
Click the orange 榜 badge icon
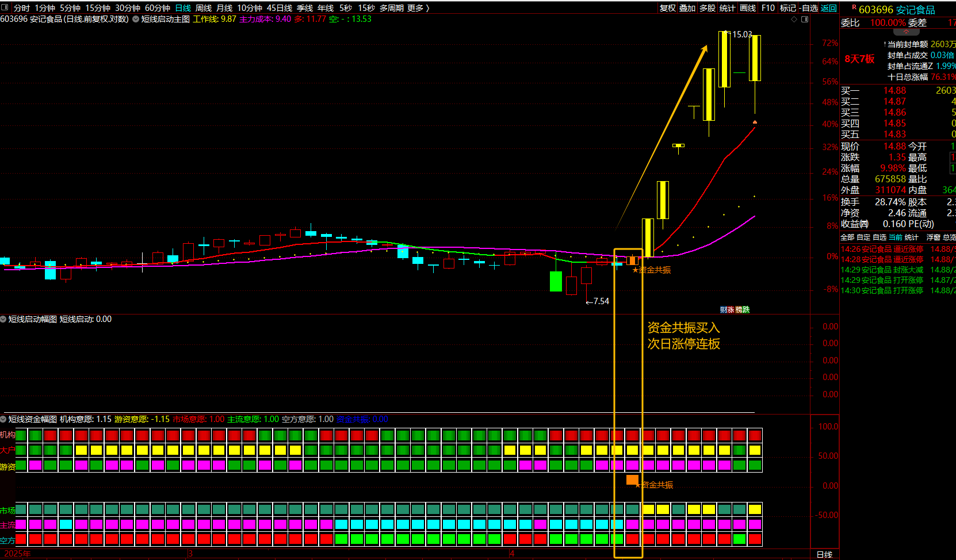tap(739, 309)
